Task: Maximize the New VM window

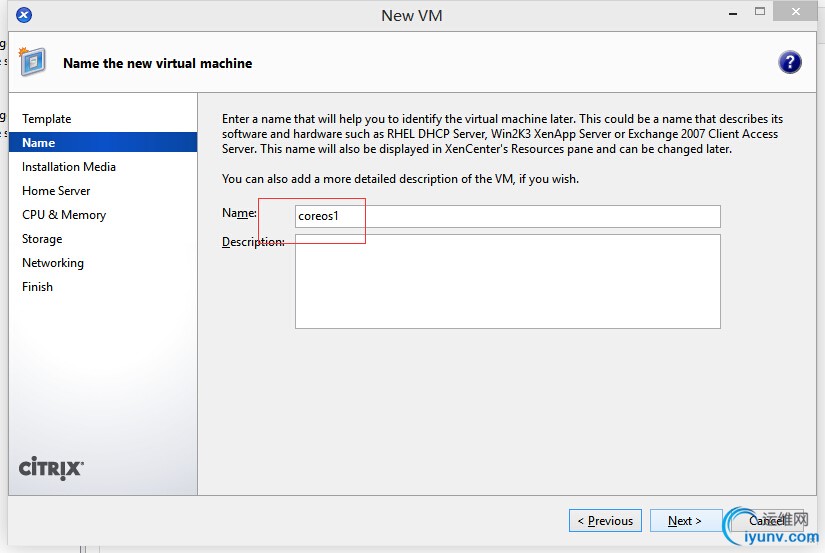Action: pyautogui.click(x=760, y=13)
